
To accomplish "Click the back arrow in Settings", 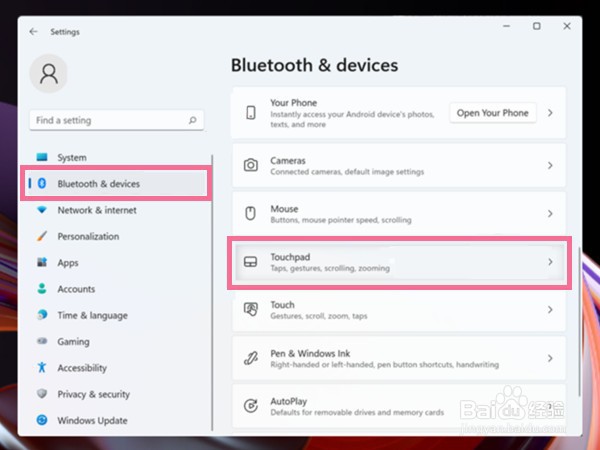I will (33, 31).
